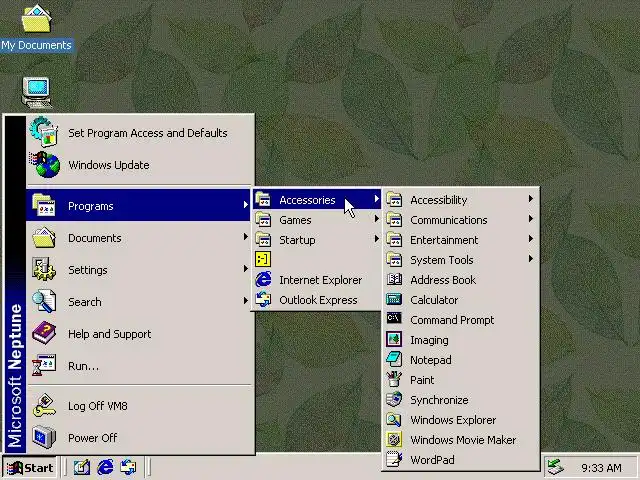The image size is (640, 480).
Task: Click the Outlook Express icon in Programs submenu
Action: point(263,300)
